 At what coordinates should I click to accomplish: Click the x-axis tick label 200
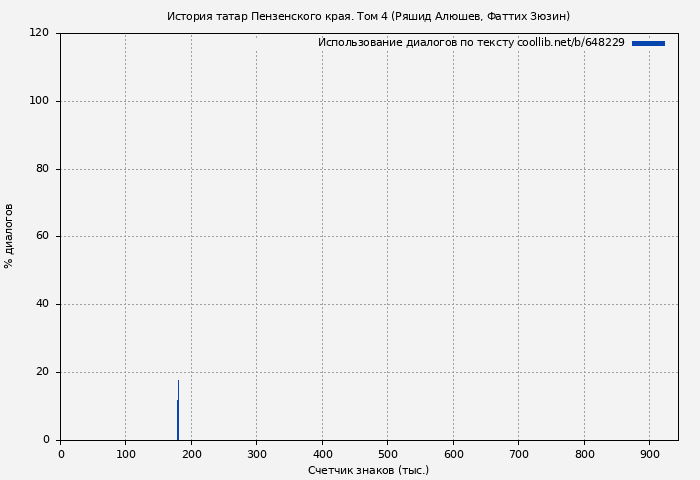tap(191, 454)
